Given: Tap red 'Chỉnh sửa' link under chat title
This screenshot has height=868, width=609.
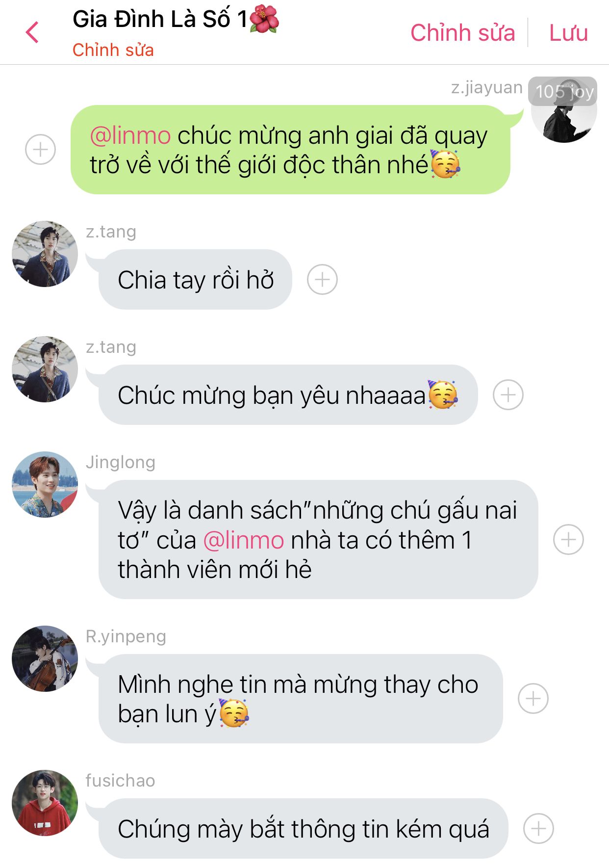Looking at the screenshot, I should [x=113, y=50].
